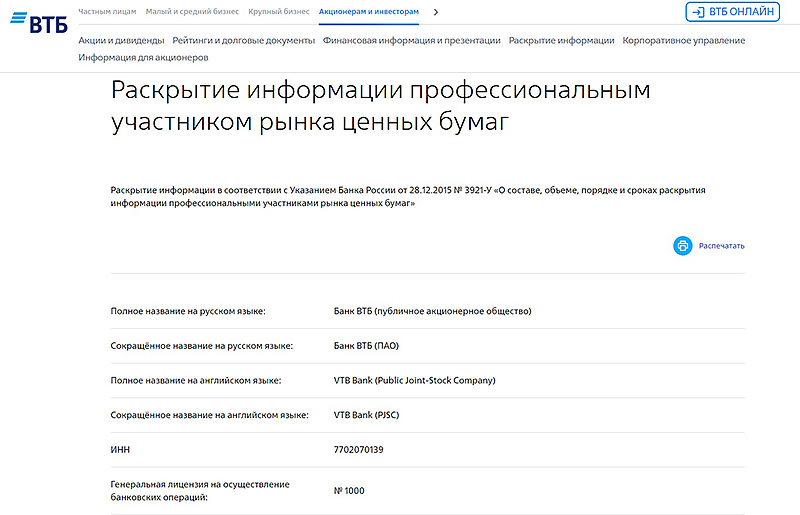Viewport: 800px width, 515px height.
Task: Click label Генеральная лицензия на осуществление банковских операций
Action: [x=200, y=491]
